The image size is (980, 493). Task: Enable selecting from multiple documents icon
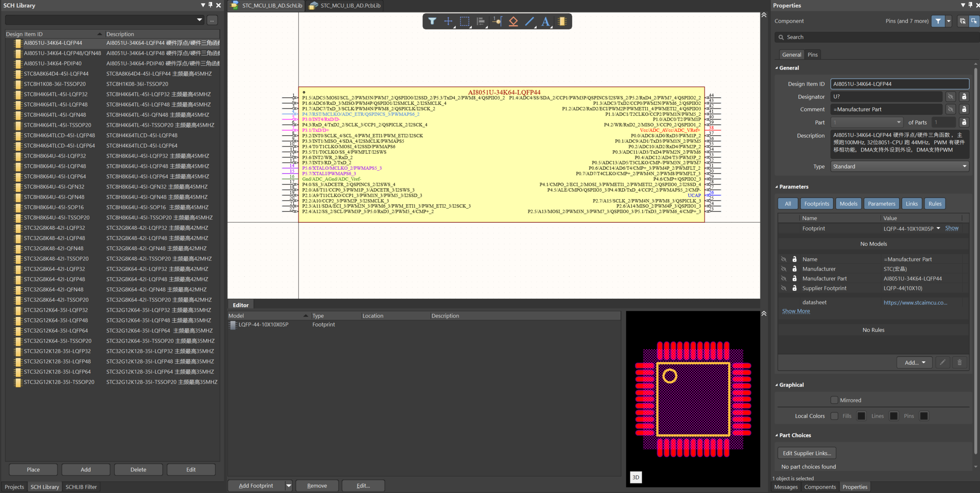[x=962, y=21]
